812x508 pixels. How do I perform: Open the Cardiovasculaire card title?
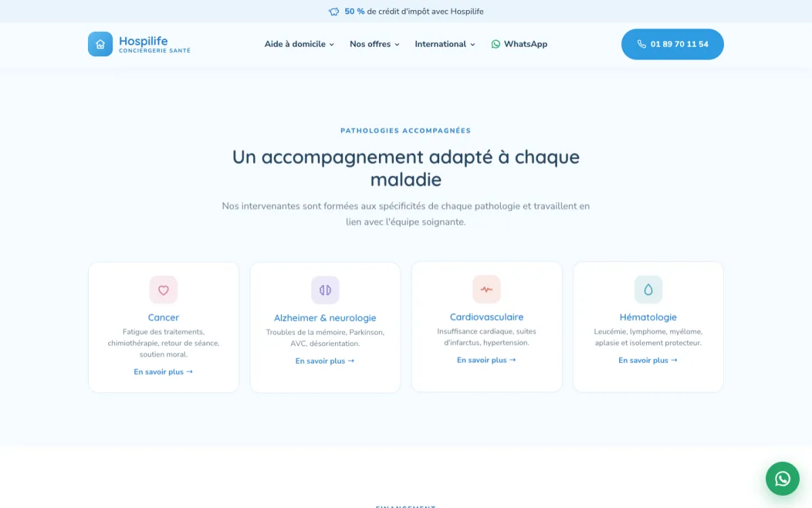[x=487, y=317]
